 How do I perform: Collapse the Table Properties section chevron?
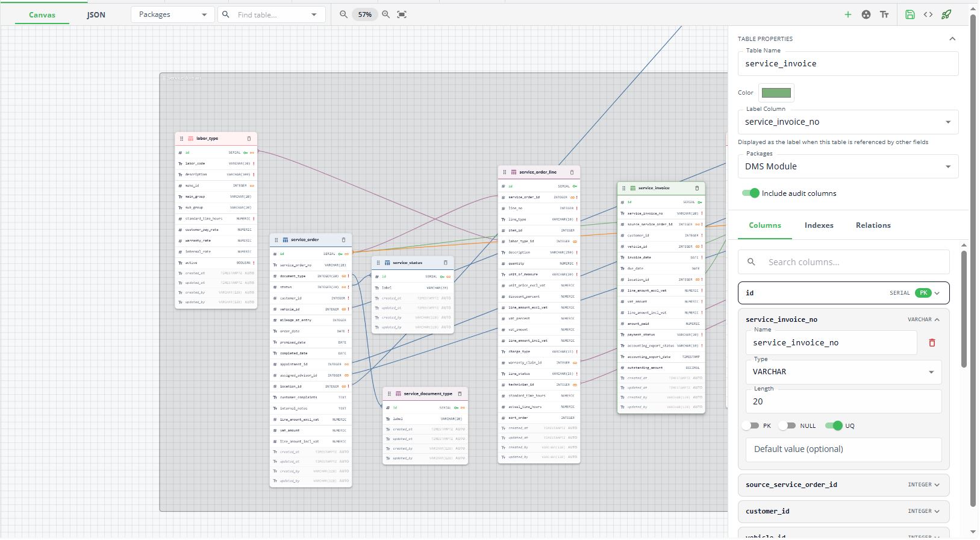tap(952, 39)
